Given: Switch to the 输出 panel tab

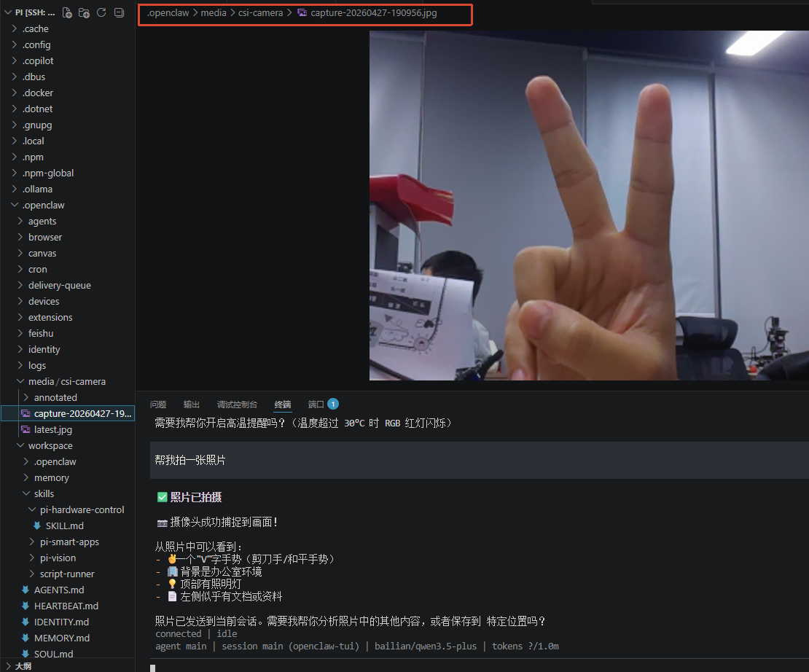Looking at the screenshot, I should coord(192,405).
